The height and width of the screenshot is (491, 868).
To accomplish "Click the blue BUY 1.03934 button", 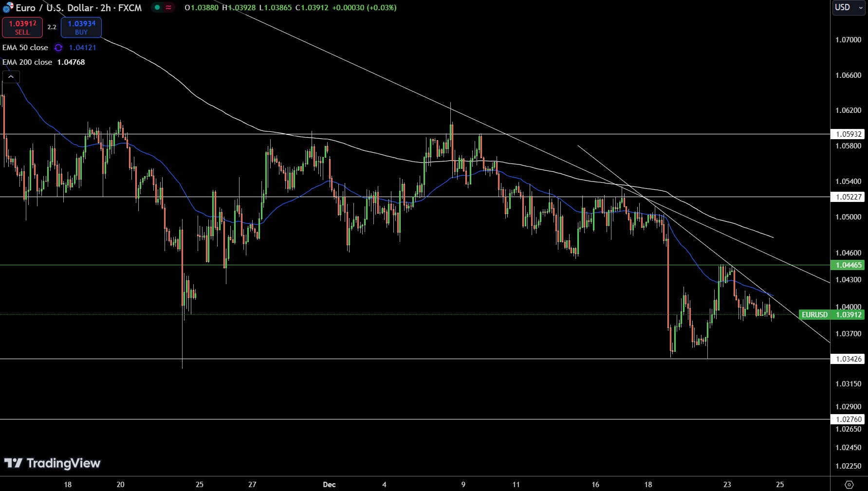I will tap(81, 28).
